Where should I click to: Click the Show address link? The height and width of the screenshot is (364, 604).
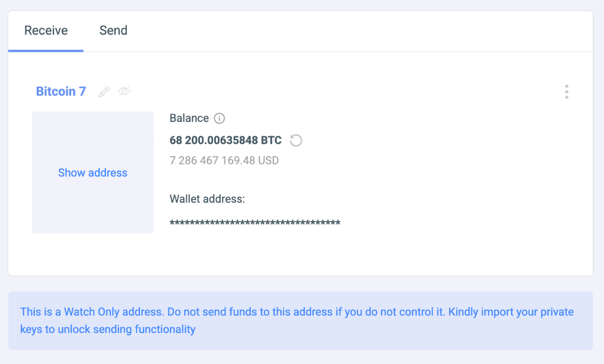(x=92, y=173)
